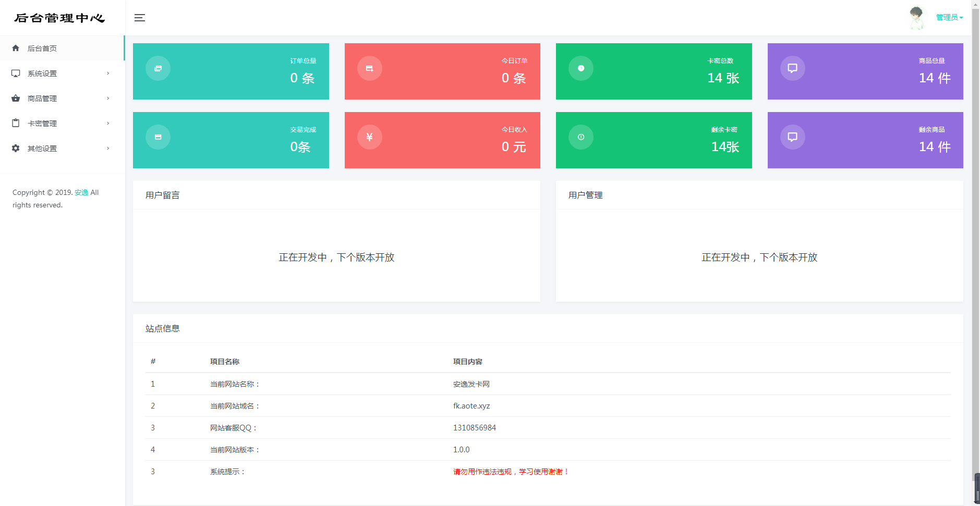Click the 今日订单 value 0 条
The width and height of the screenshot is (980, 506).
(514, 78)
